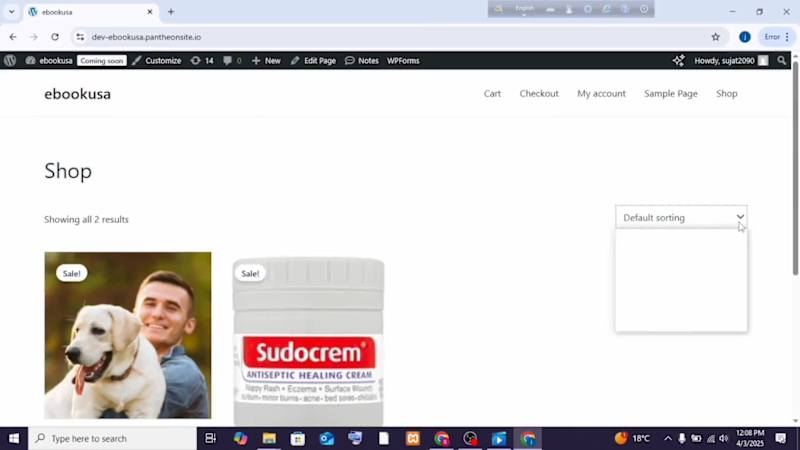Viewport: 800px width, 450px height.
Task: Show hidden system tray icons
Action: (667, 438)
